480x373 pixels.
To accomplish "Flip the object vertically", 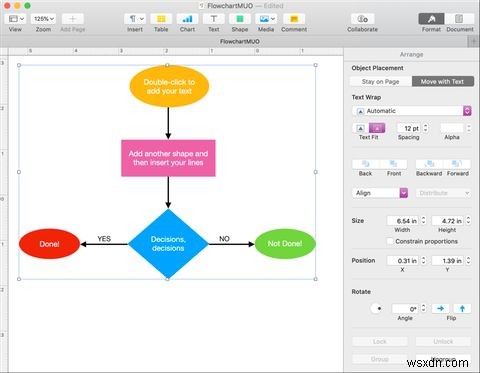I will click(462, 309).
